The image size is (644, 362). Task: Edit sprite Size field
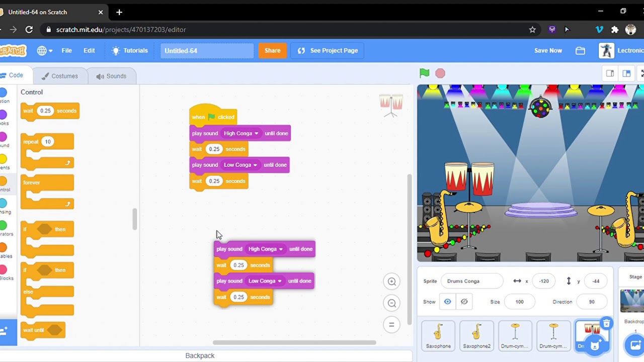pyautogui.click(x=519, y=302)
